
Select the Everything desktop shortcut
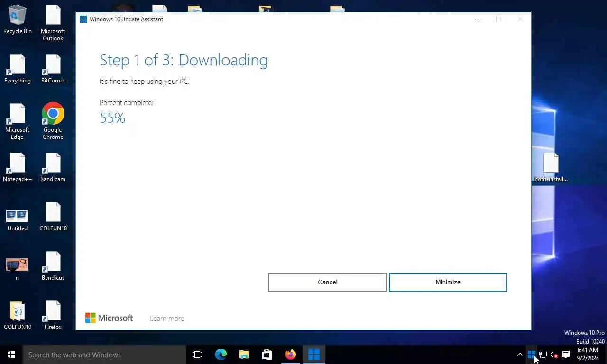[x=18, y=69]
